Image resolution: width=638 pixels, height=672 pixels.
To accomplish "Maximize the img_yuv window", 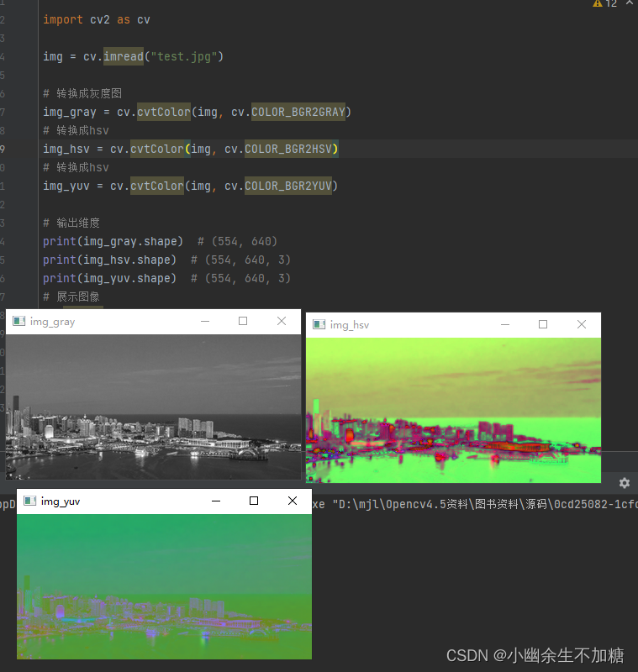I will (x=254, y=501).
